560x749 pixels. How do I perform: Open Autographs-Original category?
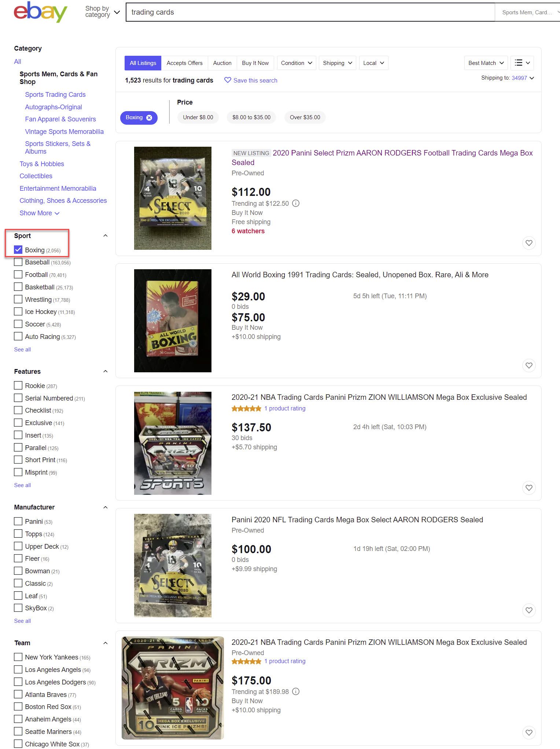[54, 107]
